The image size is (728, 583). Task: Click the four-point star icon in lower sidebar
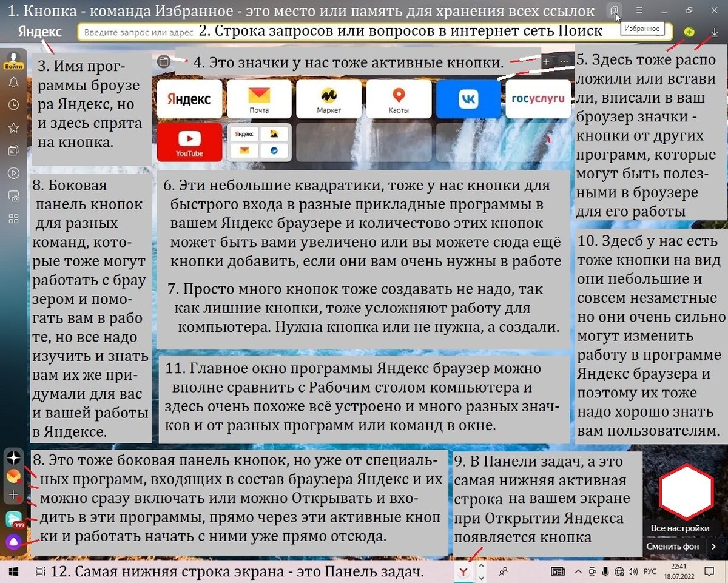(14, 458)
